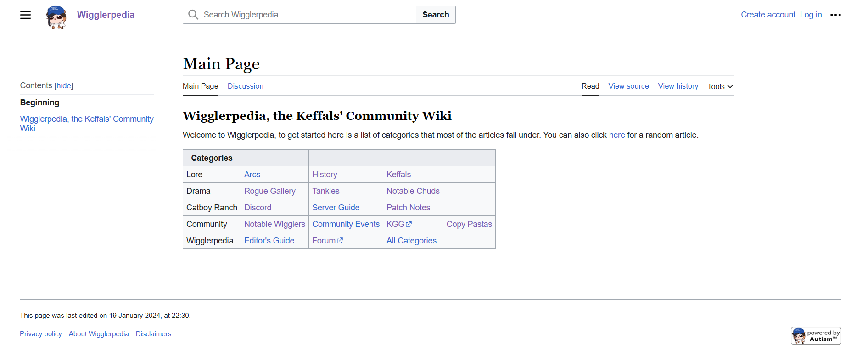Open the History category link
Screen dimensions: 868x350
click(x=325, y=175)
